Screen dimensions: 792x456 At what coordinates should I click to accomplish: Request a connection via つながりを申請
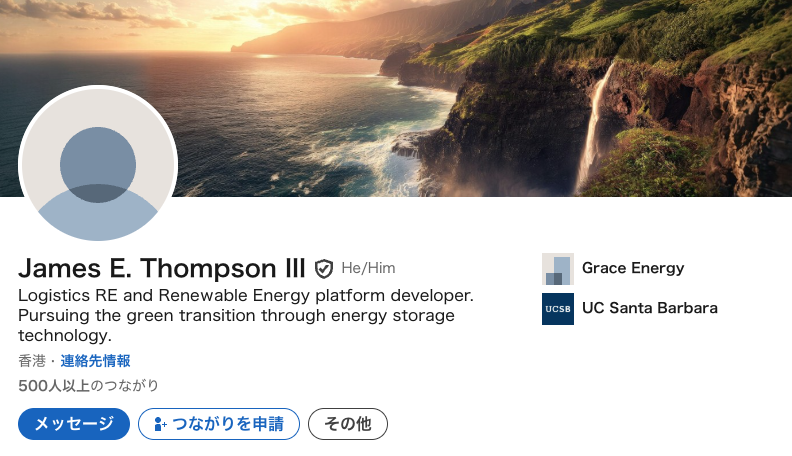coord(219,424)
